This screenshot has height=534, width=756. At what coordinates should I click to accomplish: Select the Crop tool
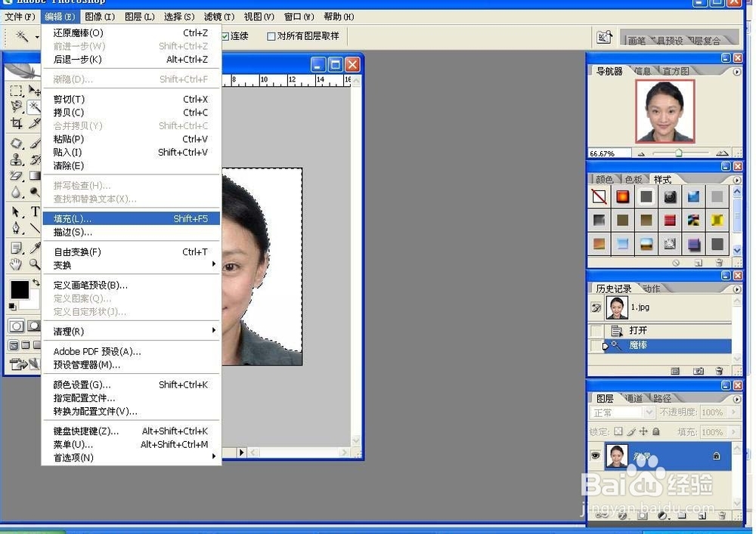(17, 123)
